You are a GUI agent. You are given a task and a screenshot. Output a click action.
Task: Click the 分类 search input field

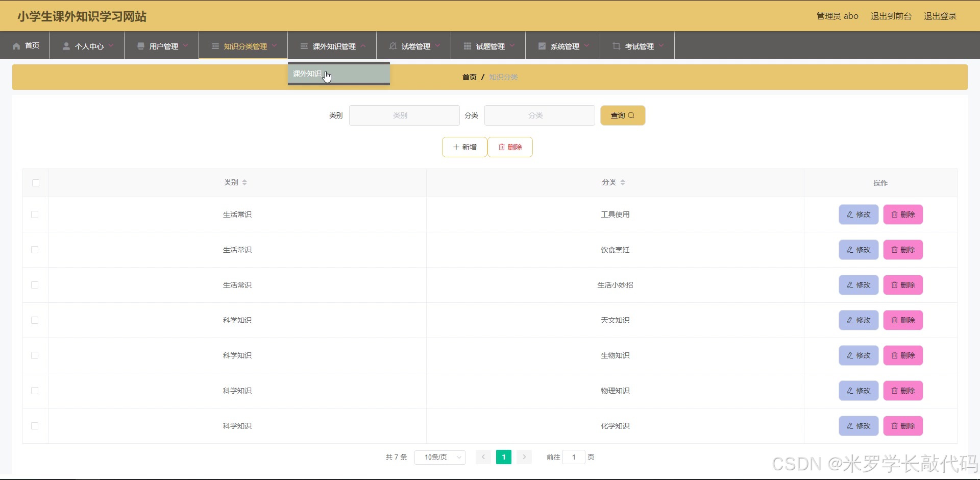pyautogui.click(x=540, y=115)
